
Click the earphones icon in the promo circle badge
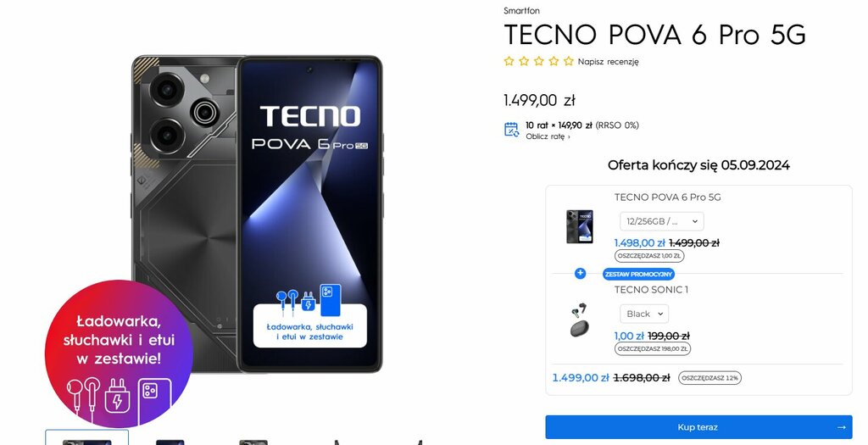coord(84,395)
